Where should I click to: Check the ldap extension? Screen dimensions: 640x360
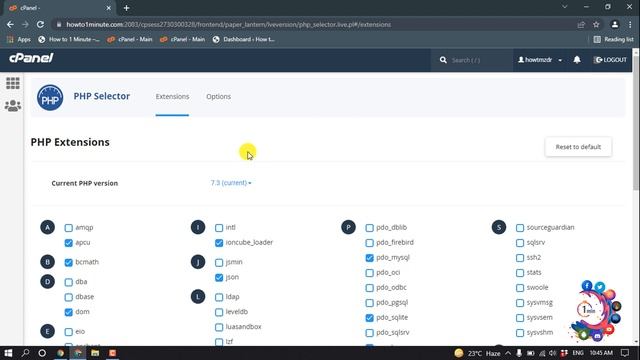(x=219, y=297)
